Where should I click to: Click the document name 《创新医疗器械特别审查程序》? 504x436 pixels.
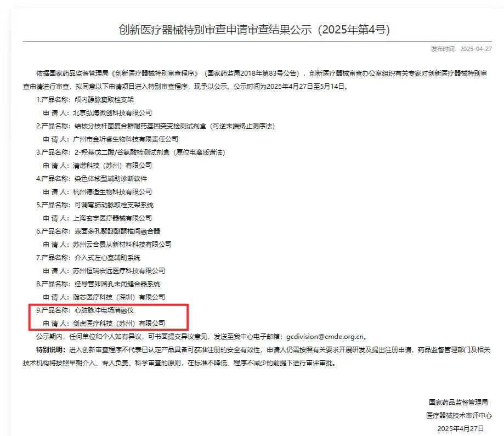(x=155, y=73)
